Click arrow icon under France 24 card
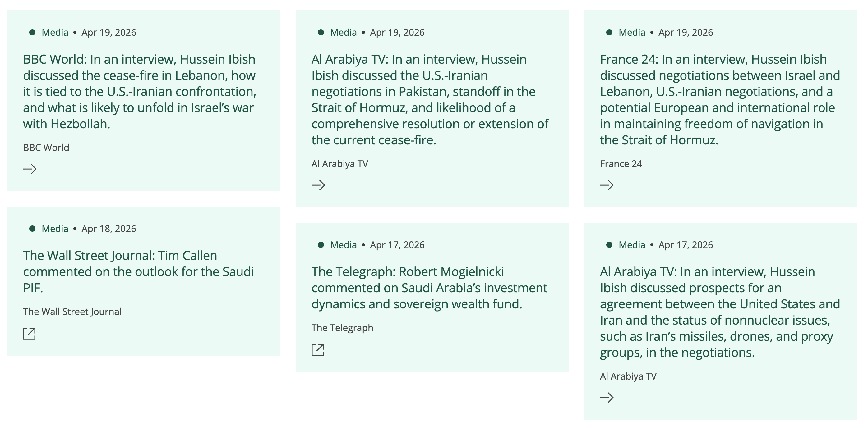Viewport: 868px width, 428px height. click(607, 185)
